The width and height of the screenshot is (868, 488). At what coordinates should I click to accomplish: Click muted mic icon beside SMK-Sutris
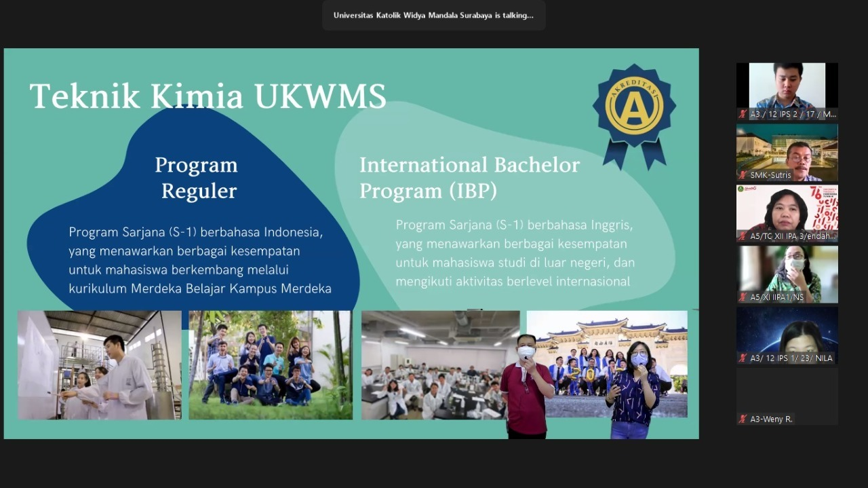pos(743,175)
